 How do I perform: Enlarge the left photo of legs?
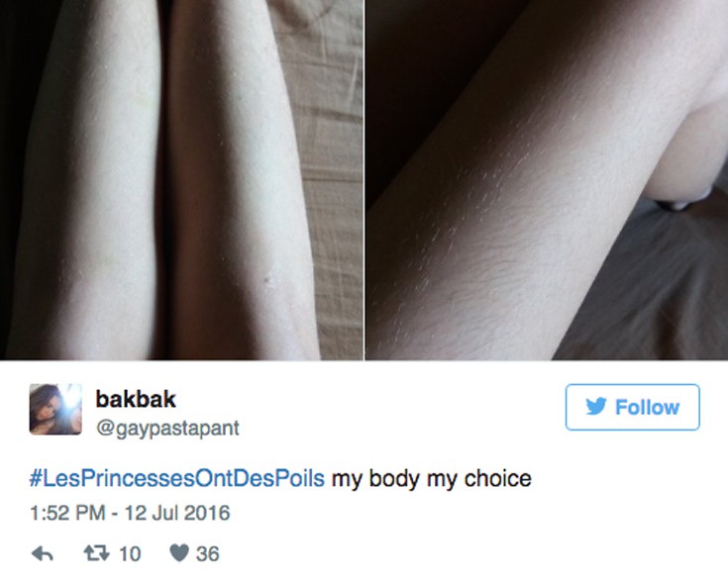point(181,179)
